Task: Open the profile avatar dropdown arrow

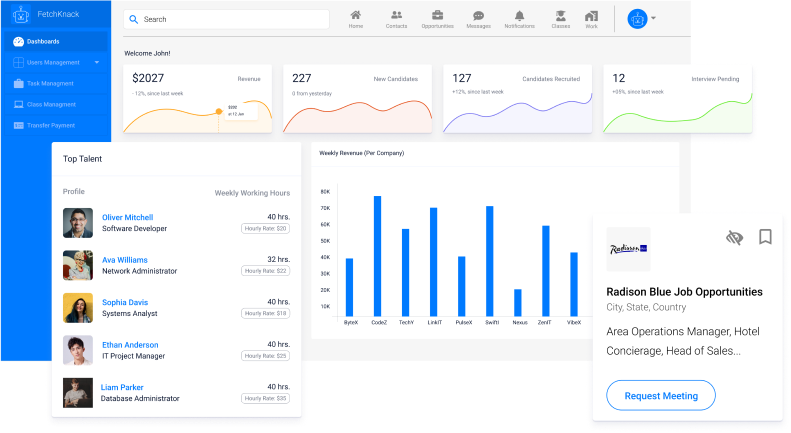Action: 653,18
